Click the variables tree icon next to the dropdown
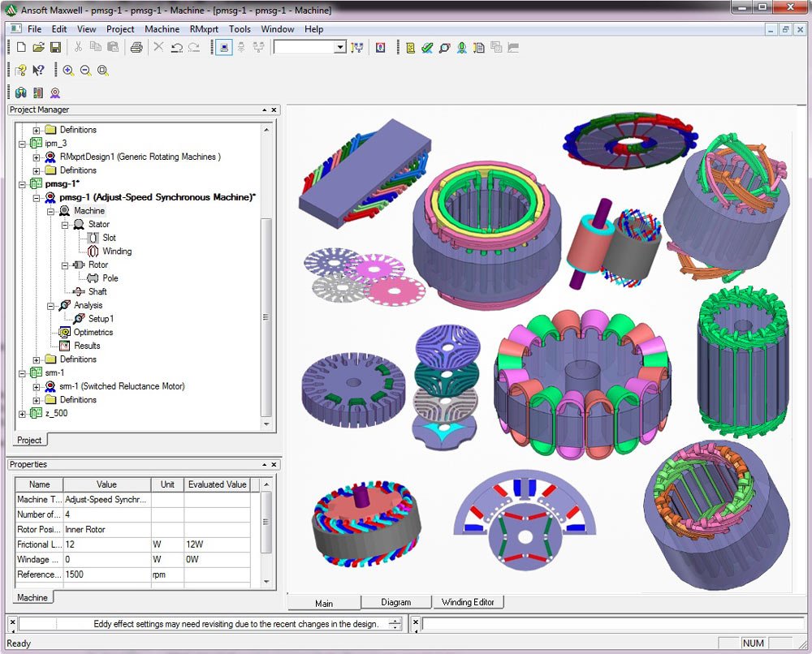The width and height of the screenshot is (812, 654). click(x=356, y=48)
